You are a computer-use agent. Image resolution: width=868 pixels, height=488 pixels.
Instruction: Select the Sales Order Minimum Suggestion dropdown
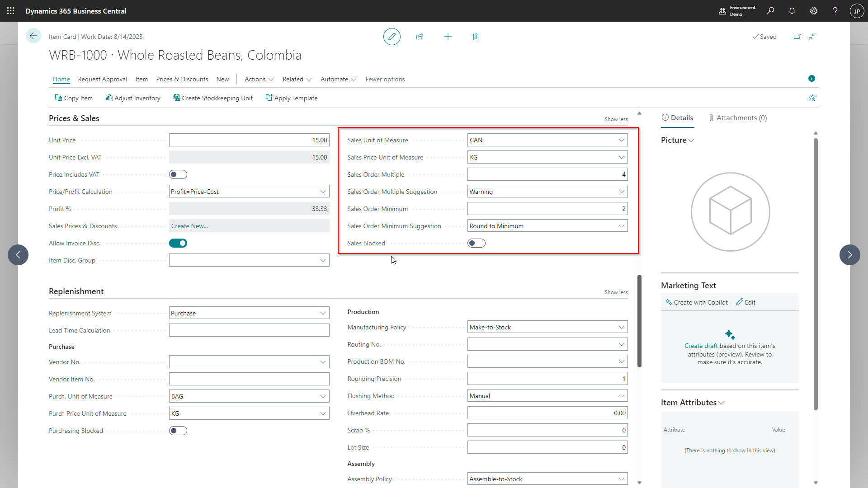click(547, 226)
